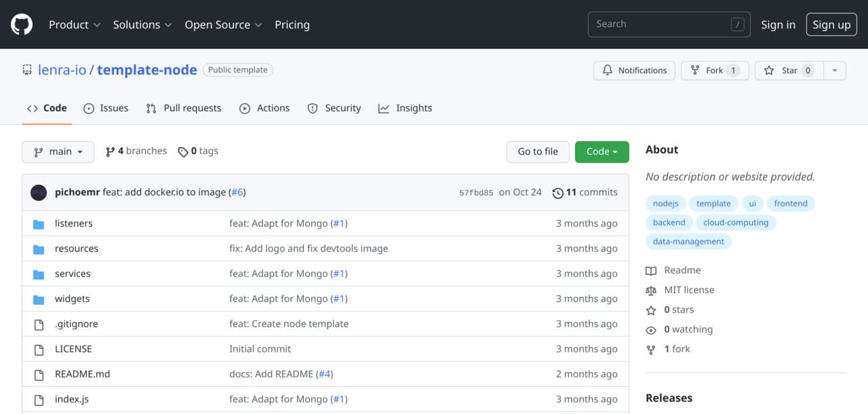
Task: Open the lenra-io owner link
Action: (62, 70)
